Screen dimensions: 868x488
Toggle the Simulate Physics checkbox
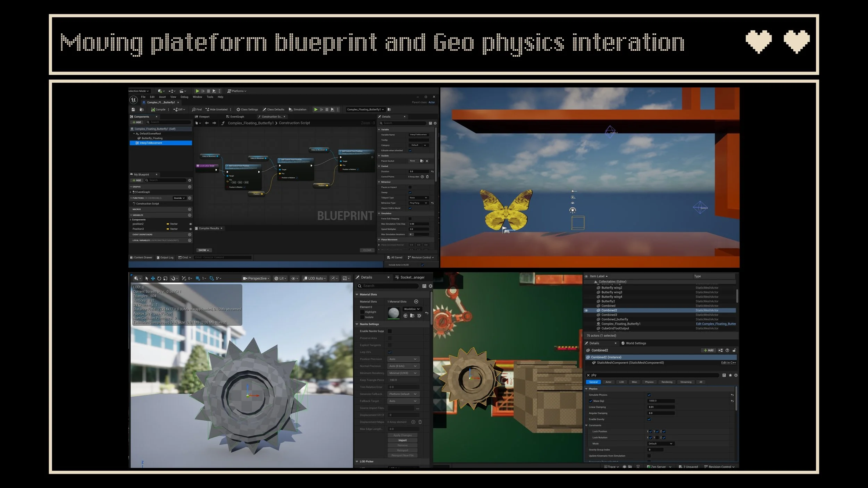pos(649,395)
